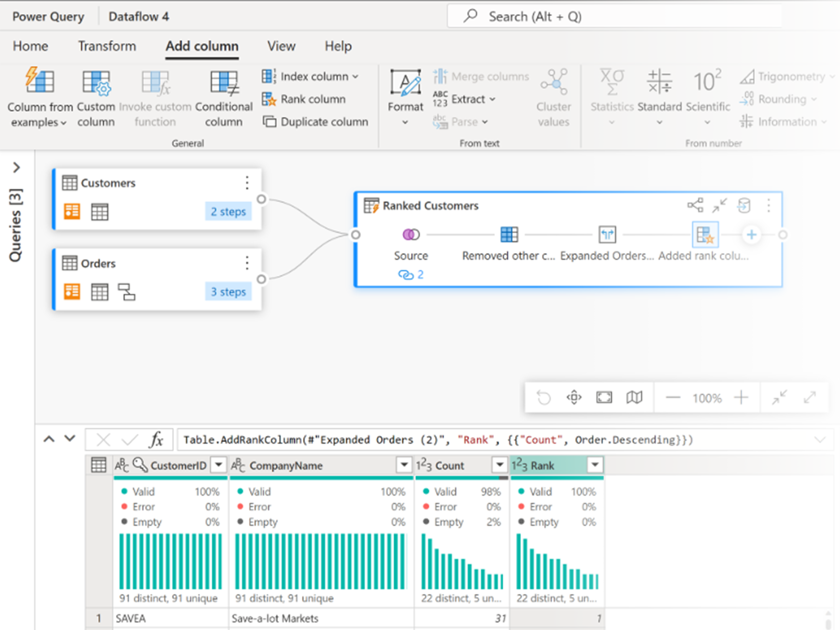Image resolution: width=840 pixels, height=630 pixels.
Task: Click the Index column icon
Action: 268,76
